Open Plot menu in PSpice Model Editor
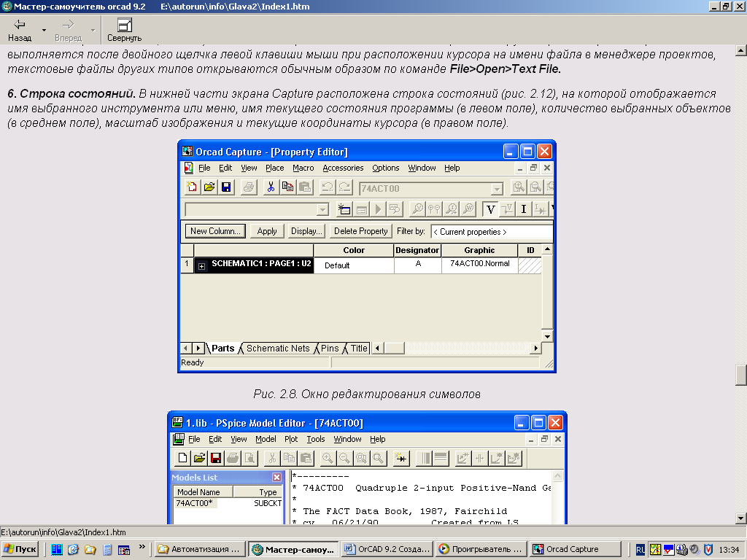Screen dimensions: 747x560 pyautogui.click(x=291, y=439)
